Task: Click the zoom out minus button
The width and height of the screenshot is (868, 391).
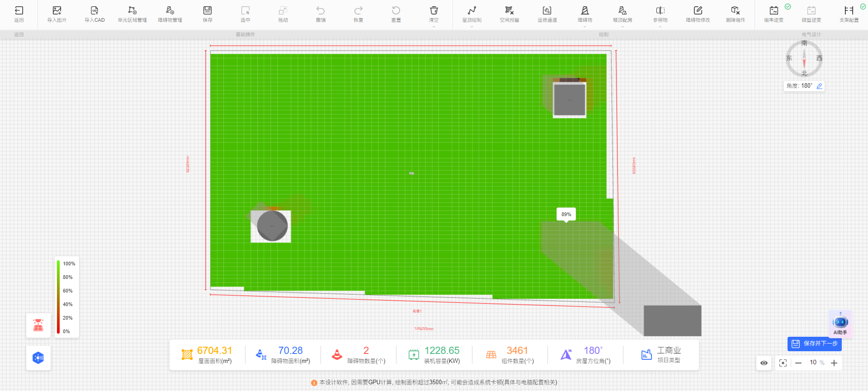Action: tap(798, 363)
